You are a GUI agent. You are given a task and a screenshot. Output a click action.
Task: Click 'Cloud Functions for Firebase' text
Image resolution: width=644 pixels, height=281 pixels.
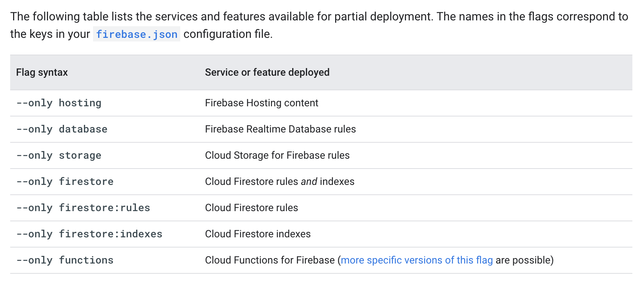click(x=270, y=260)
